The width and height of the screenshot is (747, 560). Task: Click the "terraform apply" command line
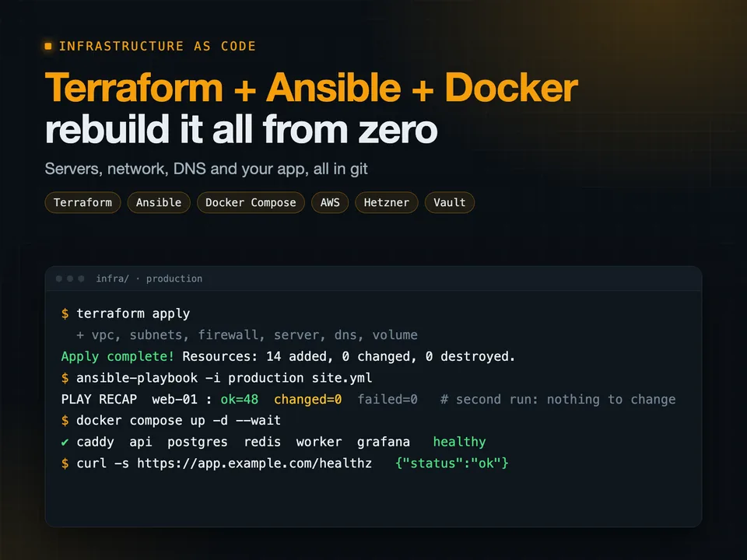133,313
